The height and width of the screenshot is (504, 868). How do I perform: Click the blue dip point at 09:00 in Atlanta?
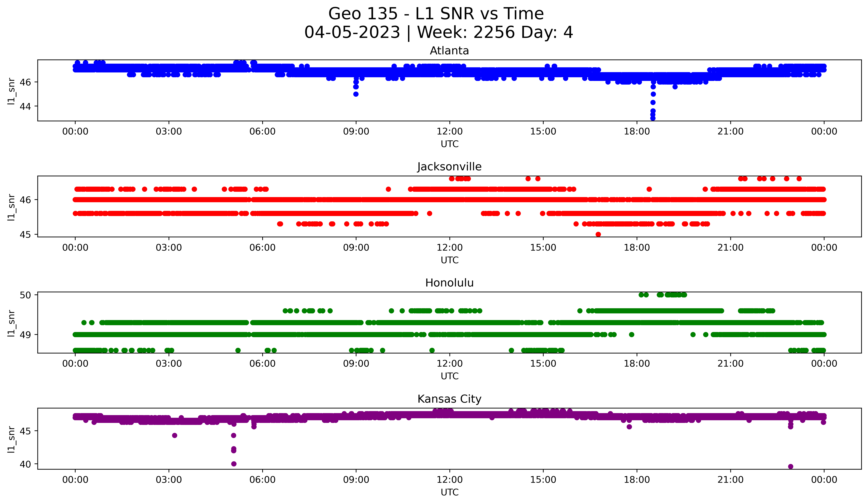pyautogui.click(x=356, y=94)
